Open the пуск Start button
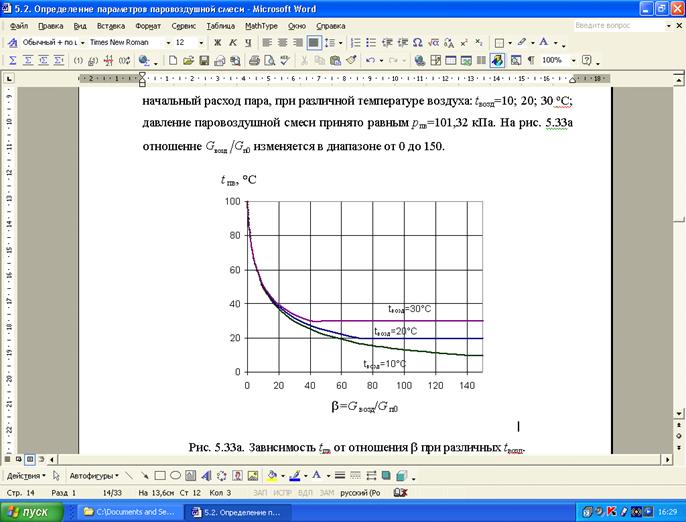 [32, 511]
